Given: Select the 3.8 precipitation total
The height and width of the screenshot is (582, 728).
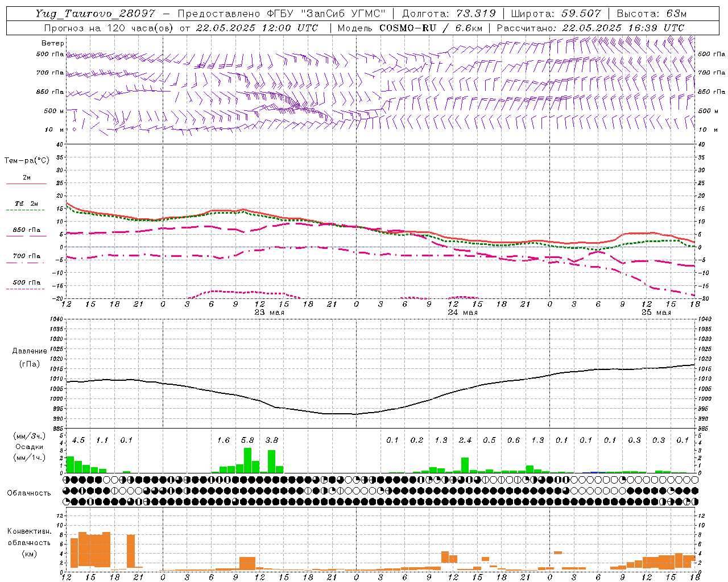Looking at the screenshot, I should click(272, 440).
